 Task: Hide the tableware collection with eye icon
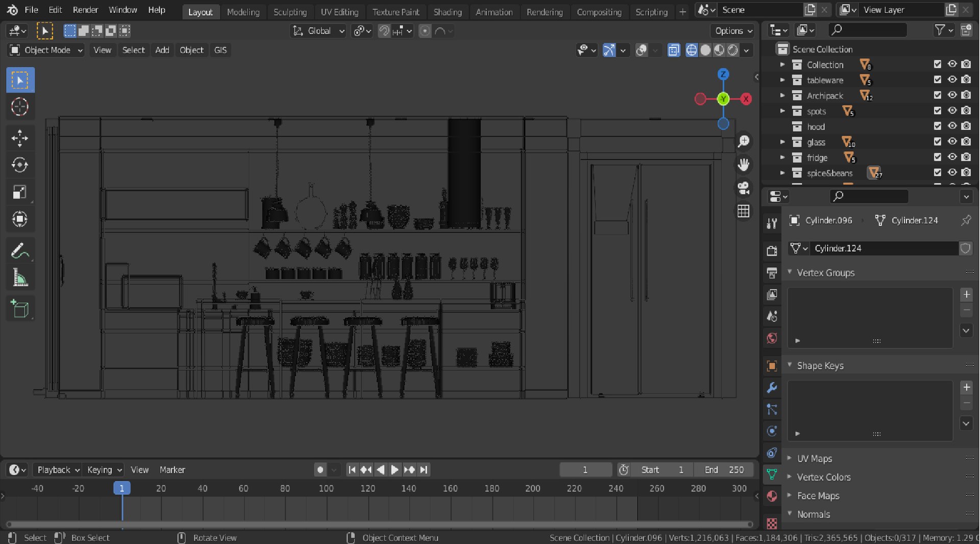952,80
